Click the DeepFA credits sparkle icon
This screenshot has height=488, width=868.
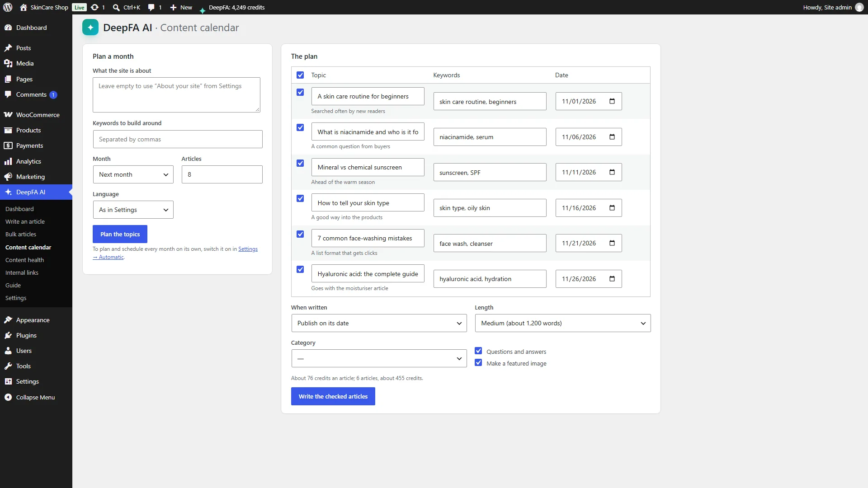click(x=202, y=10)
